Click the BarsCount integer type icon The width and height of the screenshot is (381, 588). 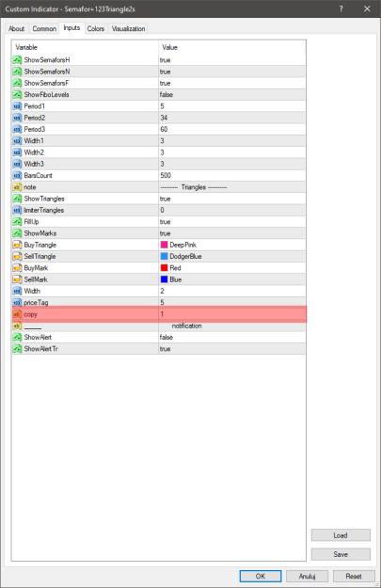[17, 176]
